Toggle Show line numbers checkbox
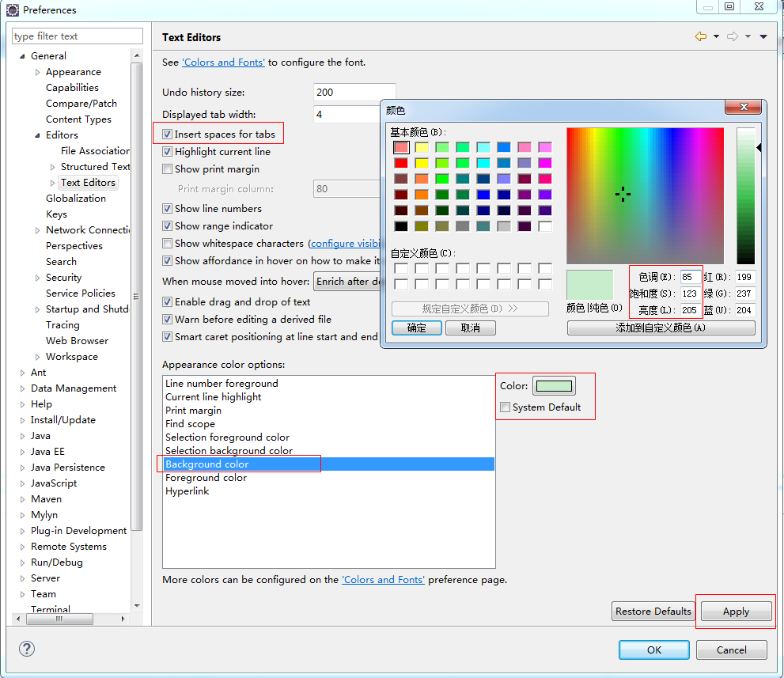The image size is (784, 678). point(168,209)
